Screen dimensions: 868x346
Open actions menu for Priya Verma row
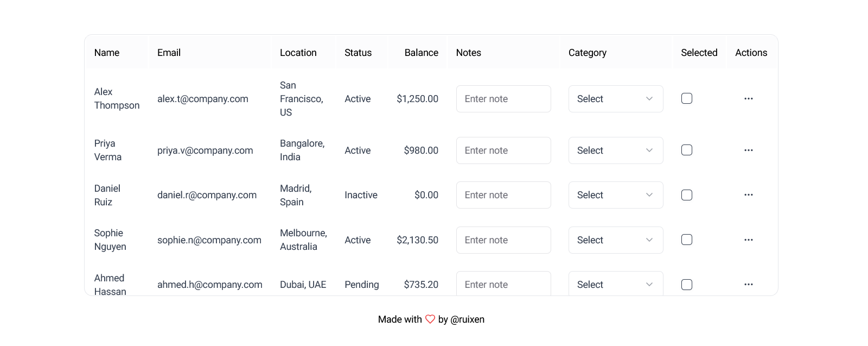tap(748, 150)
